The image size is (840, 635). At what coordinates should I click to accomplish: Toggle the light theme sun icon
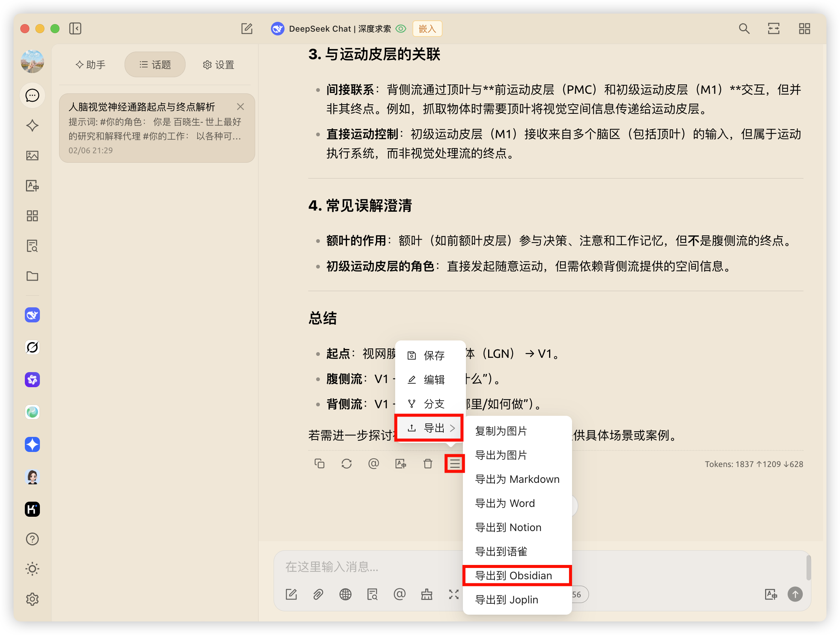pyautogui.click(x=32, y=569)
